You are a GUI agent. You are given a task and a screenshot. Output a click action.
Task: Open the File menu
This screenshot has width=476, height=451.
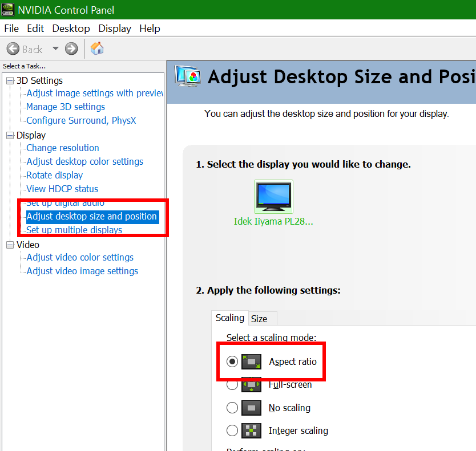pos(11,29)
